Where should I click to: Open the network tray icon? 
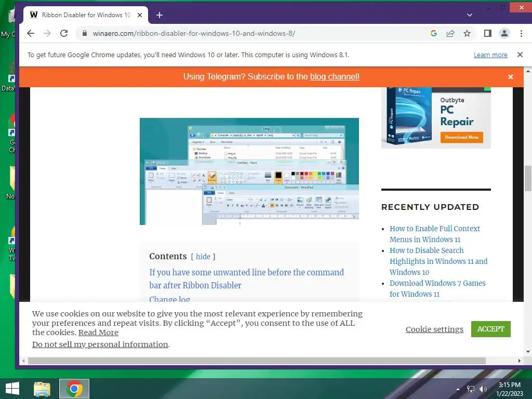[x=471, y=389]
